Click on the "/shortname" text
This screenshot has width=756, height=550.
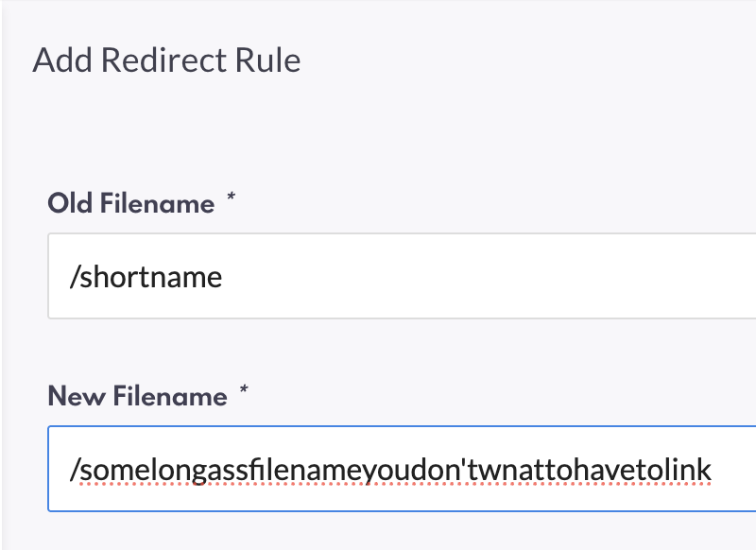click(146, 277)
